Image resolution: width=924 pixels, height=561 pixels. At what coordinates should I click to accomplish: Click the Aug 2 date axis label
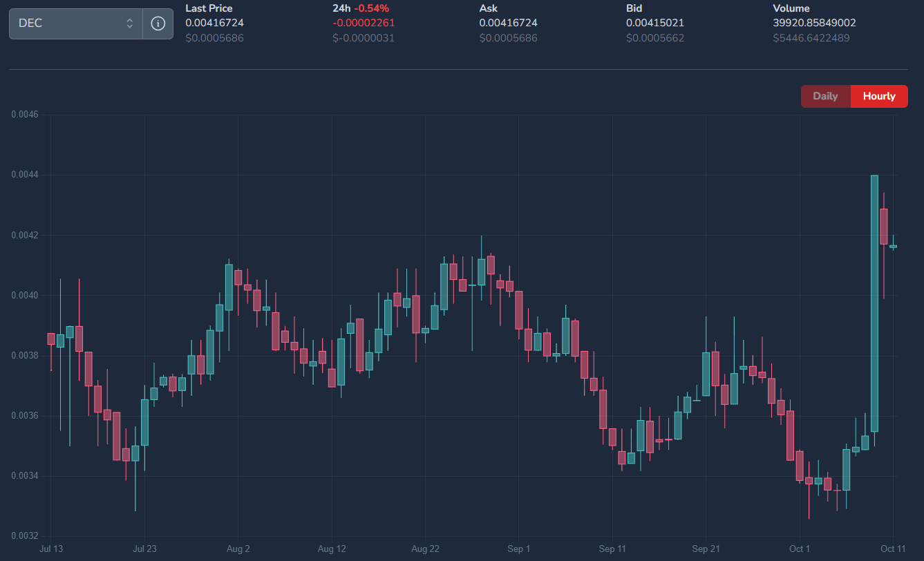tap(238, 549)
